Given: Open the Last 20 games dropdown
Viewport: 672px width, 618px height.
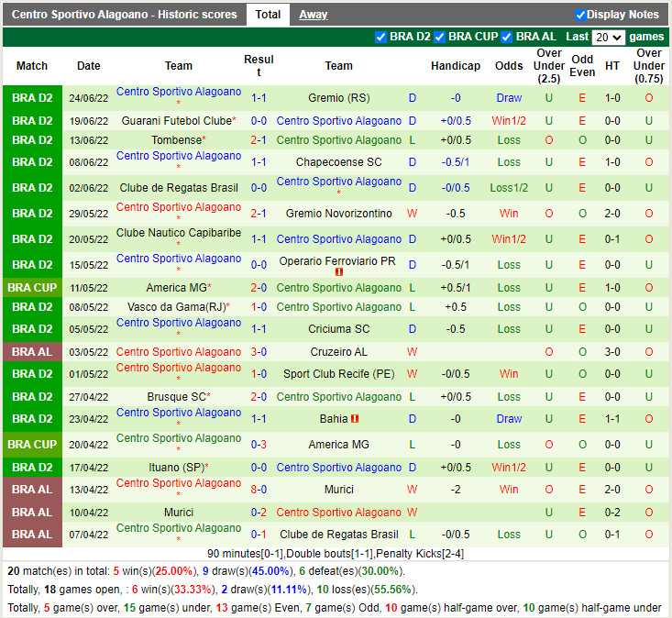Looking at the screenshot, I should pos(608,38).
